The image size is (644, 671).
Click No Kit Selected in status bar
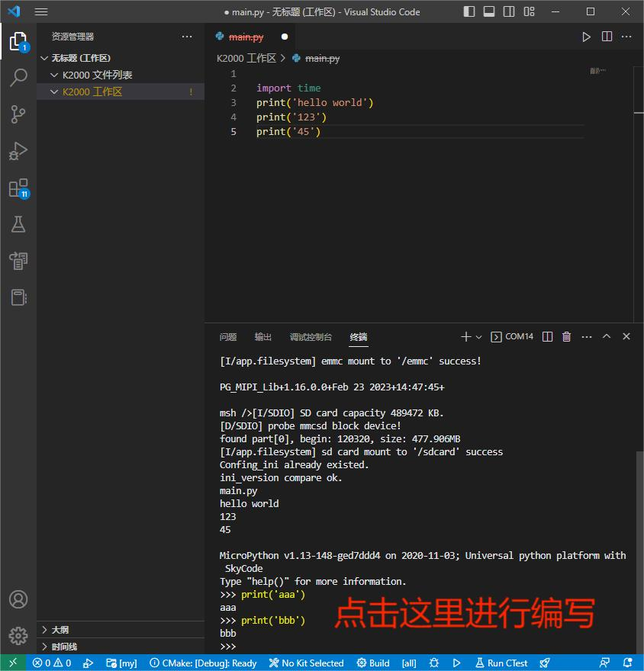(x=306, y=663)
